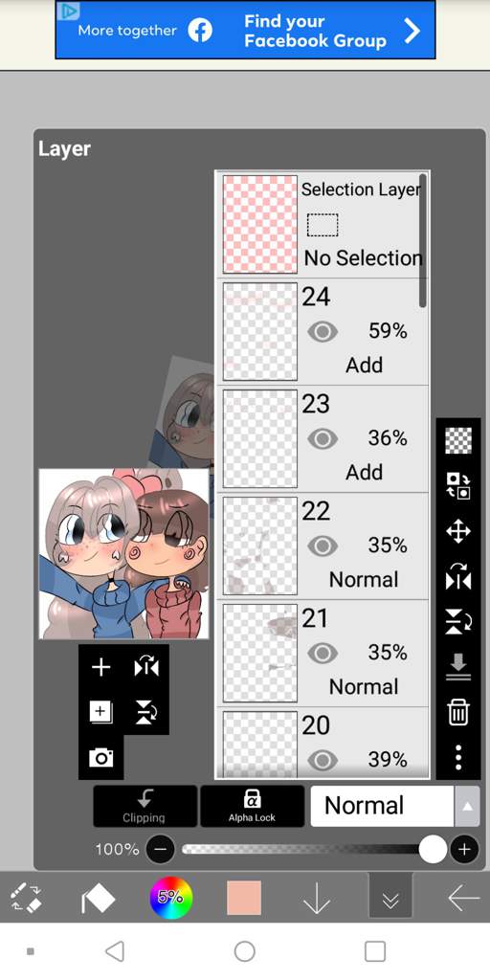
Task: Expand blend mode list with triangle arrow
Action: (x=467, y=806)
